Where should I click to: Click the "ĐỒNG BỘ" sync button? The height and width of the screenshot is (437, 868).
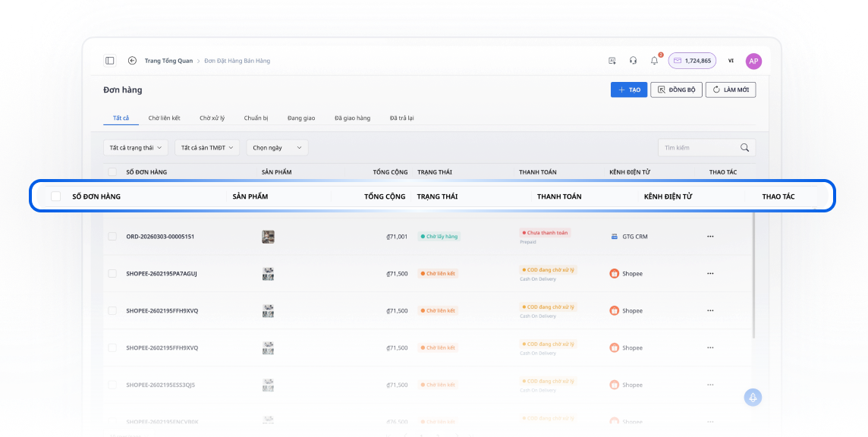(x=675, y=90)
